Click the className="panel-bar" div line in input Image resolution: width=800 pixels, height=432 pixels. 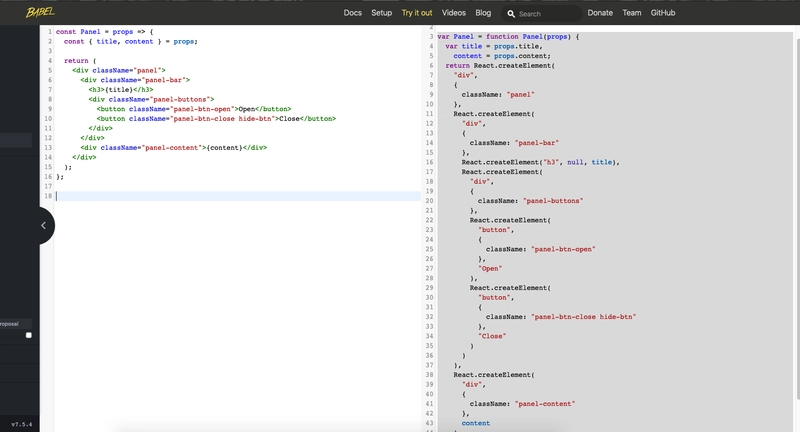(x=135, y=80)
